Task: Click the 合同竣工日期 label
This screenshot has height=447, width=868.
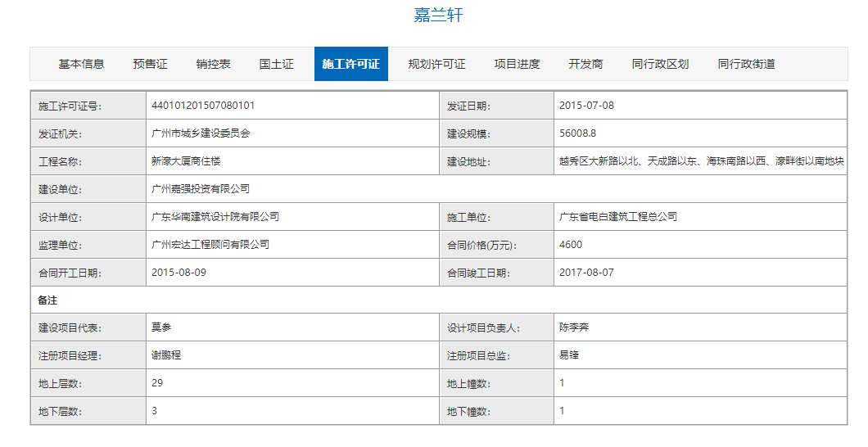Action: 479,273
